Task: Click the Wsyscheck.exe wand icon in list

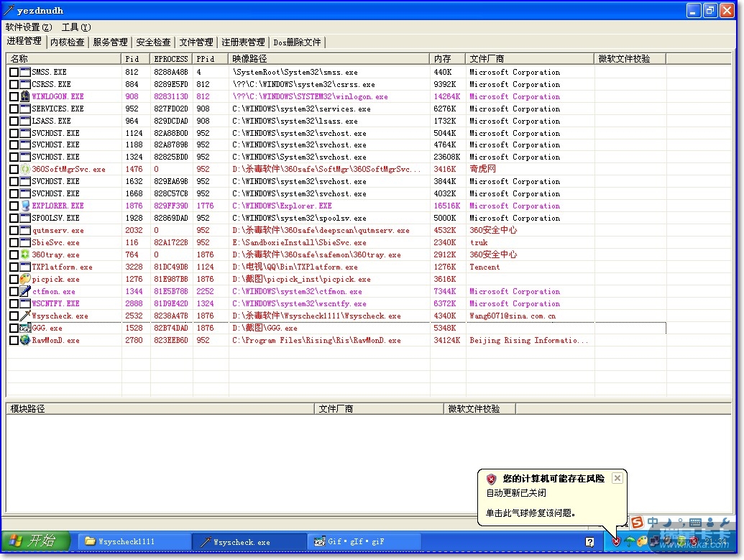Action: coord(25,316)
